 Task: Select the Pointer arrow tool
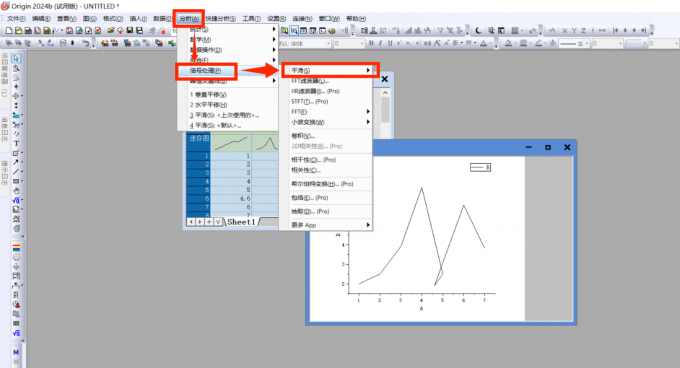(x=16, y=59)
